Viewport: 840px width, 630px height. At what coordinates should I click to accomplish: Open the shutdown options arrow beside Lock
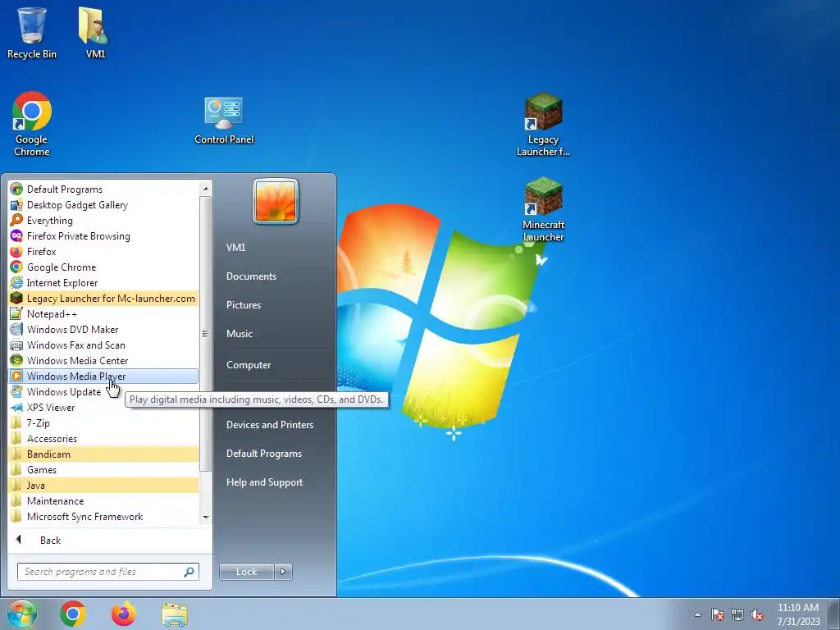[x=283, y=572]
